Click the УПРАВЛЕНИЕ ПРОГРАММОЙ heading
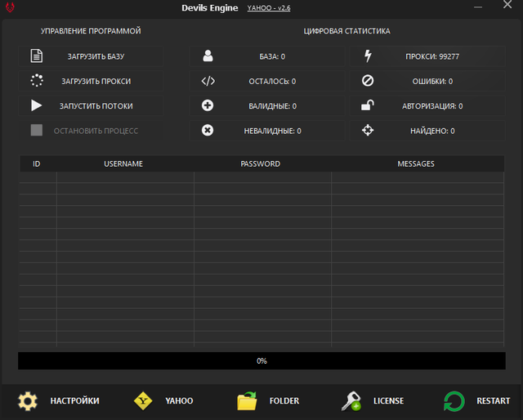The width and height of the screenshot is (523, 420). coord(91,31)
